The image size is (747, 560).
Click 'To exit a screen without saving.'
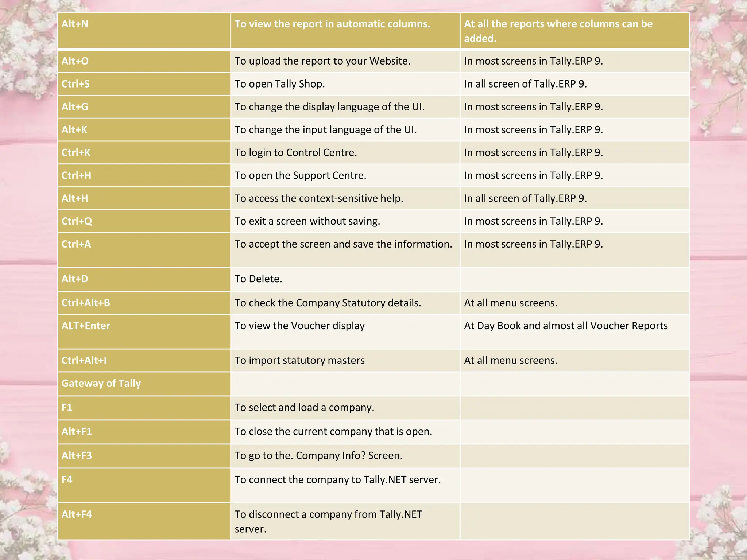[307, 222]
